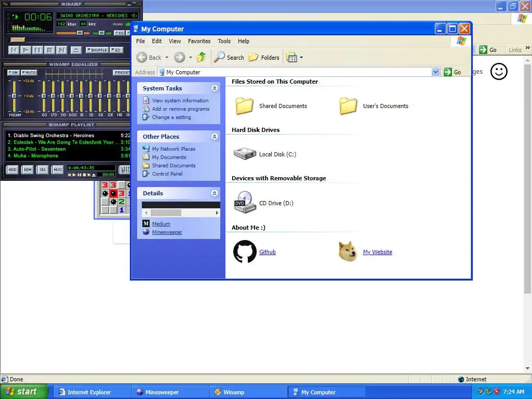Click the playlist SEL button
This screenshot has height=399, width=532.
[43, 170]
